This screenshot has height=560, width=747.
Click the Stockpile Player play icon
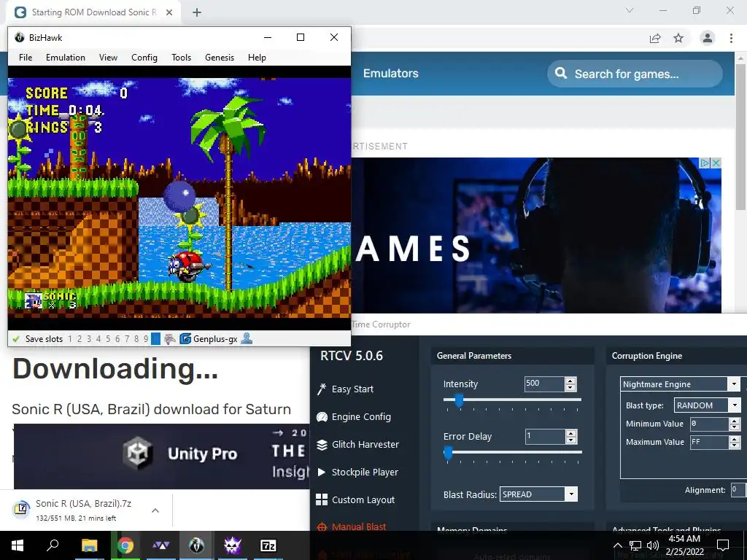point(322,472)
